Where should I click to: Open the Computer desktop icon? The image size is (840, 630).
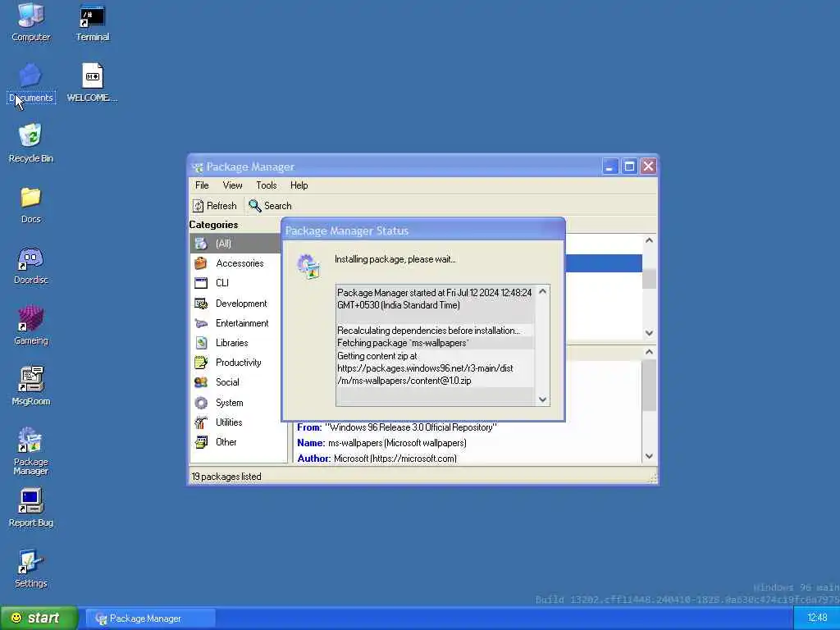tap(30, 22)
